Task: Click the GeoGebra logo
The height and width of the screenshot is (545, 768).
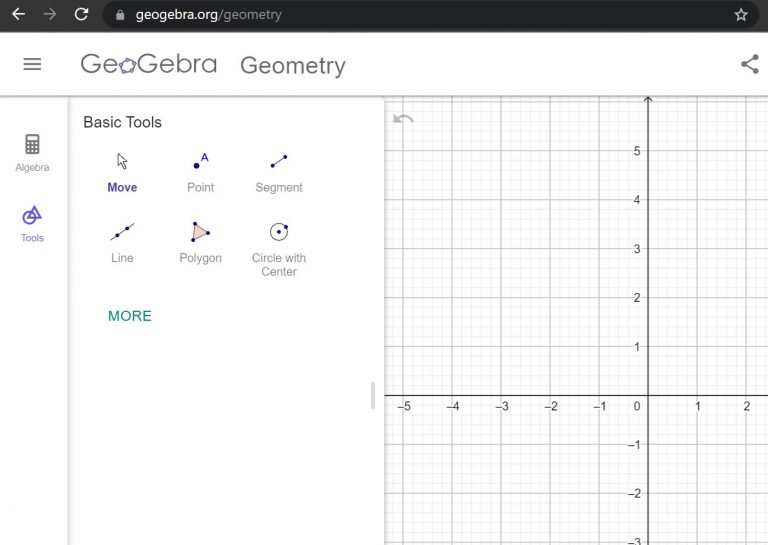Action: (149, 64)
